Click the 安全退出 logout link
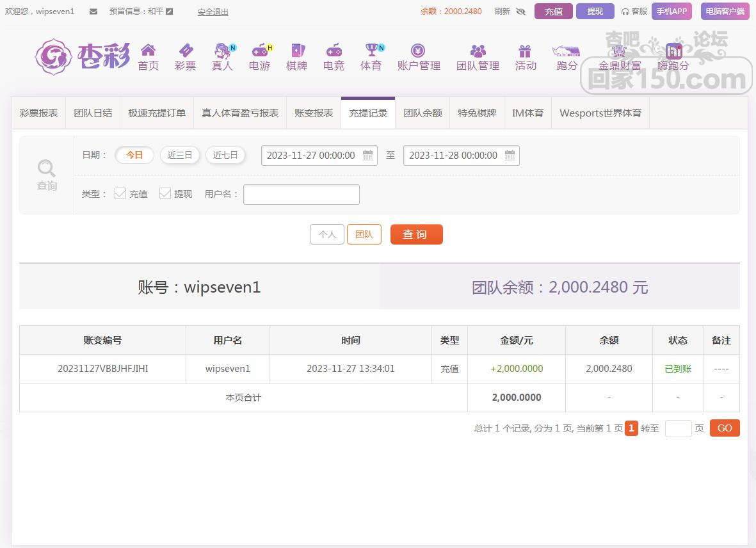This screenshot has height=548, width=756. pos(213,12)
